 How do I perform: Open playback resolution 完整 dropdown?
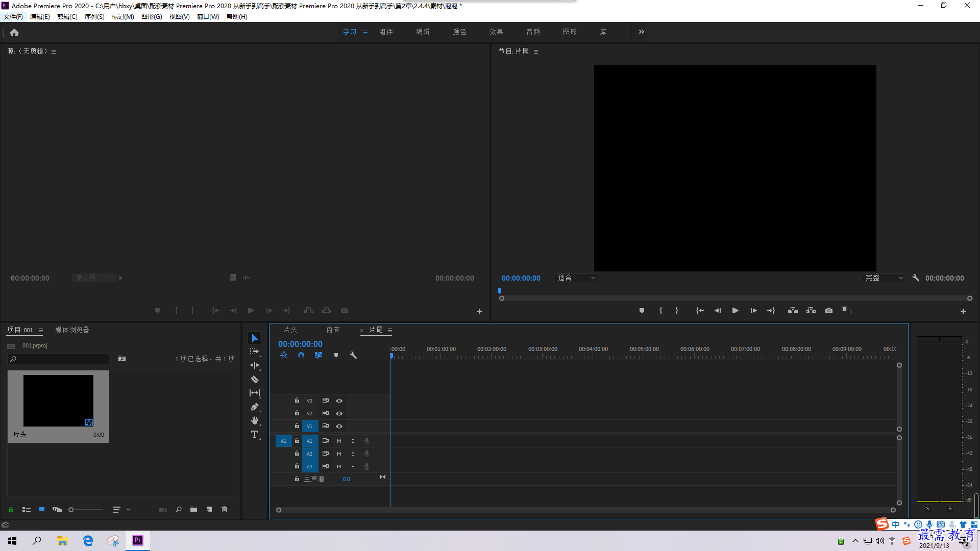tap(884, 278)
